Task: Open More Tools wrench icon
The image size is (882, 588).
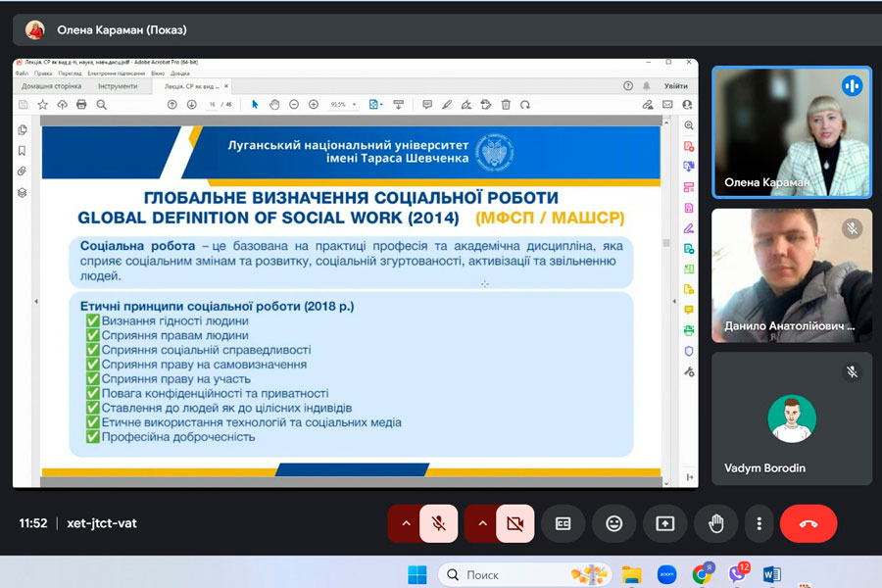Action: coord(689,372)
